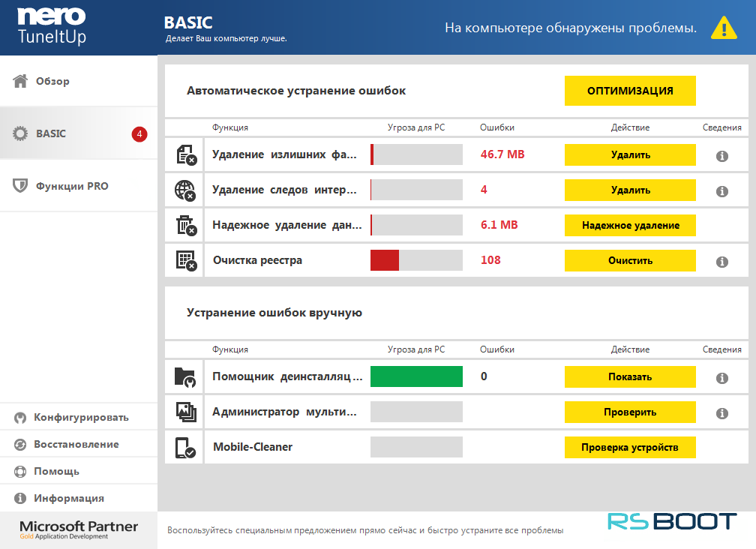
Task: Click the Конфигурировать wrench icon
Action: click(x=20, y=418)
